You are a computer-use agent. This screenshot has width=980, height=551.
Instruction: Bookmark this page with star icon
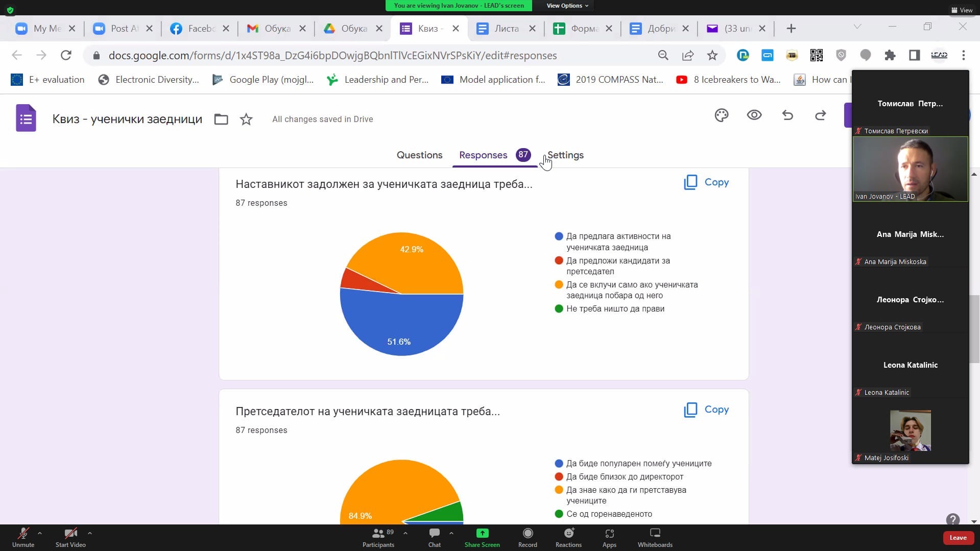pos(712,55)
